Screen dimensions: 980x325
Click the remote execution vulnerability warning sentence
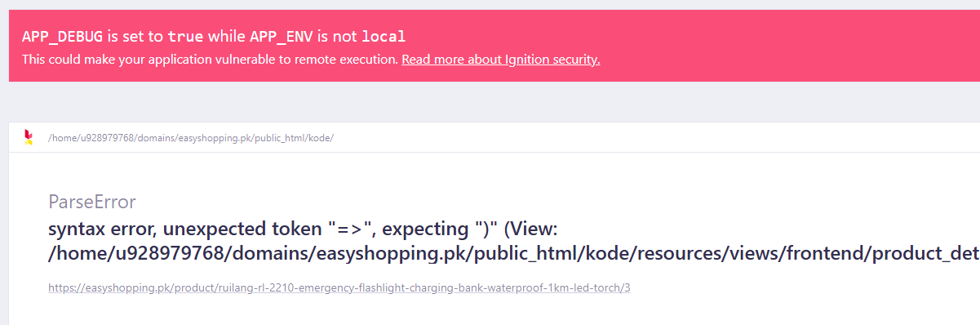tap(211, 60)
